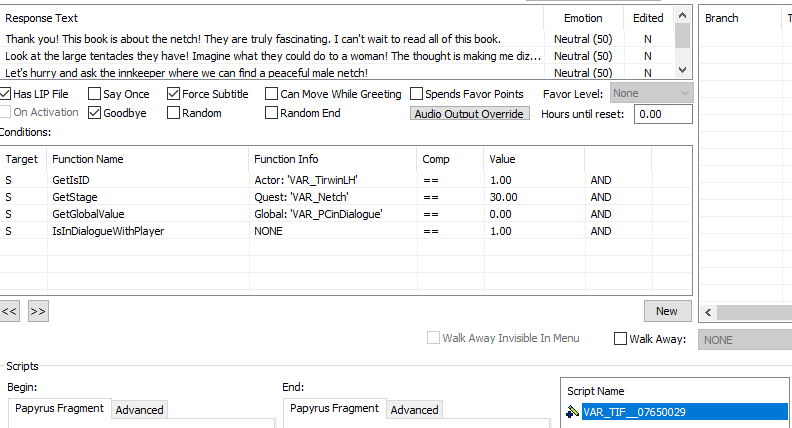This screenshot has width=792, height=428.
Task: Open End script Papyrus Fragment tab
Action: click(334, 408)
